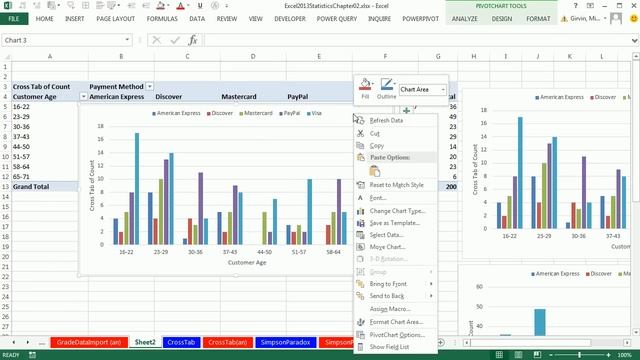Screen dimensions: 640x360
Task: Click the Grand Total cell in column A
Action: click(44, 187)
